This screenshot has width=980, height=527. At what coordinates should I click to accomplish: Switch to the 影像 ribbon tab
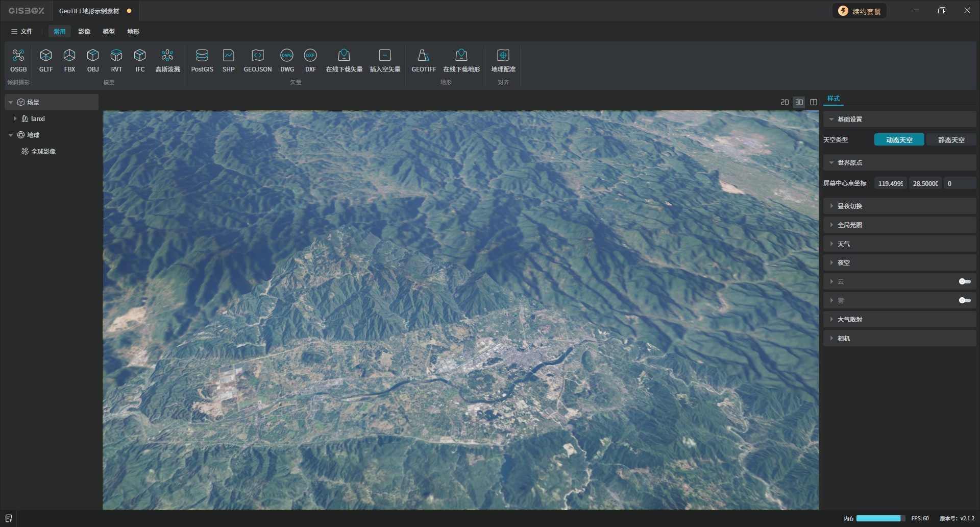[x=84, y=32]
